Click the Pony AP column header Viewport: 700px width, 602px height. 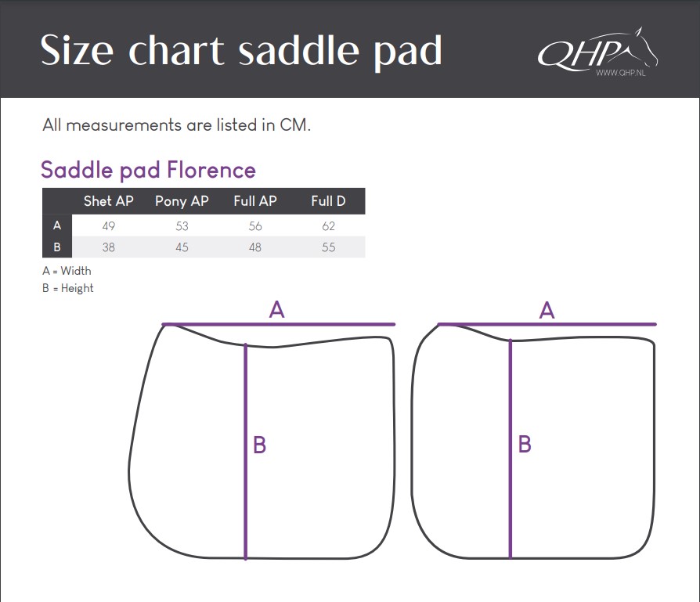pyautogui.click(x=182, y=201)
